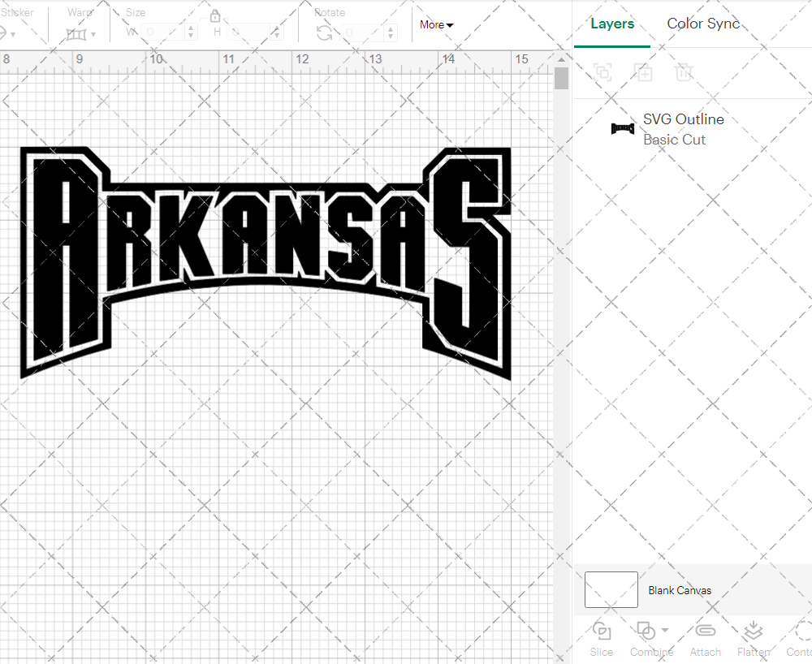This screenshot has width=812, height=664.
Task: Toggle the size aspect ratio lock
Action: (x=215, y=15)
